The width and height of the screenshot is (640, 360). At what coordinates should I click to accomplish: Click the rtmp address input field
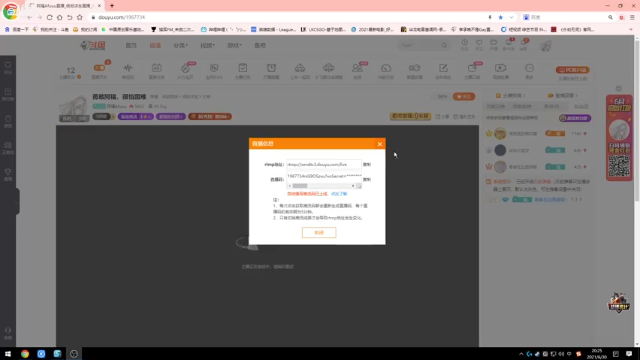point(324,164)
